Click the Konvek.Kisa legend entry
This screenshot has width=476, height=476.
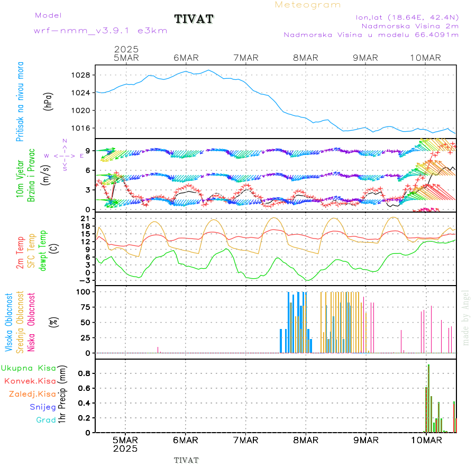(x=30, y=381)
